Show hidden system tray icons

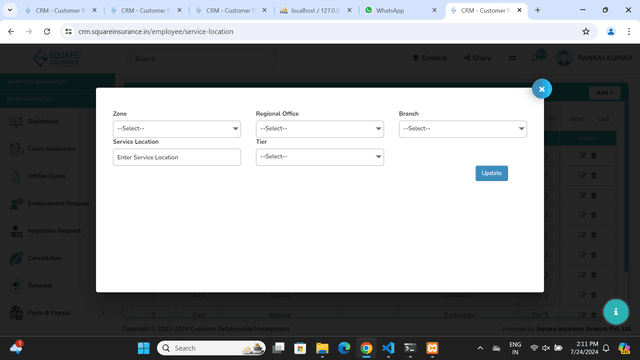pos(480,348)
